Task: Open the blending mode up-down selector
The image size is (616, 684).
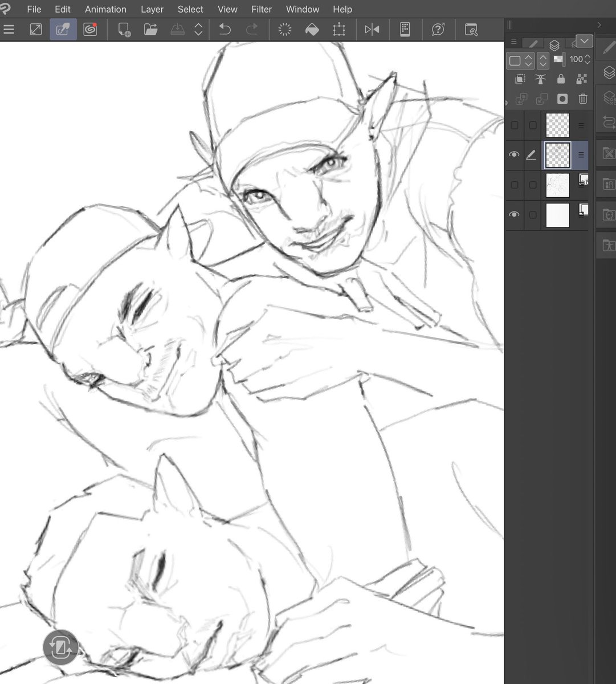Action: coord(543,60)
